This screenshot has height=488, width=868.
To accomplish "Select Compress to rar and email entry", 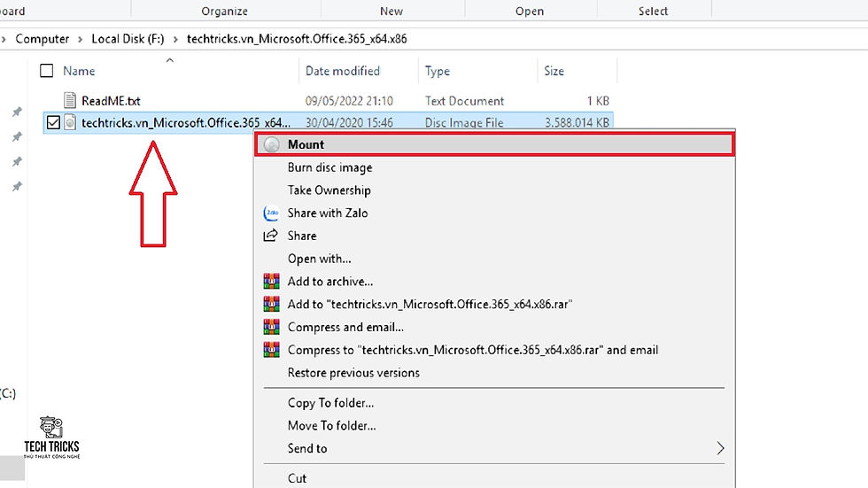I will (x=473, y=350).
